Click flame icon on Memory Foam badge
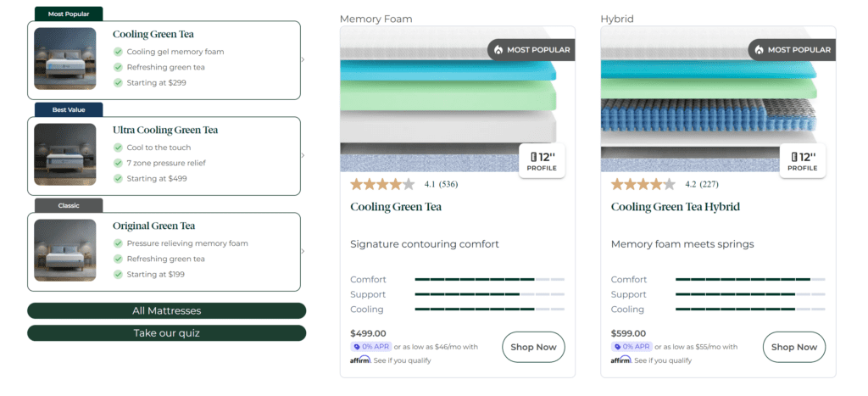The width and height of the screenshot is (868, 396). (x=498, y=50)
